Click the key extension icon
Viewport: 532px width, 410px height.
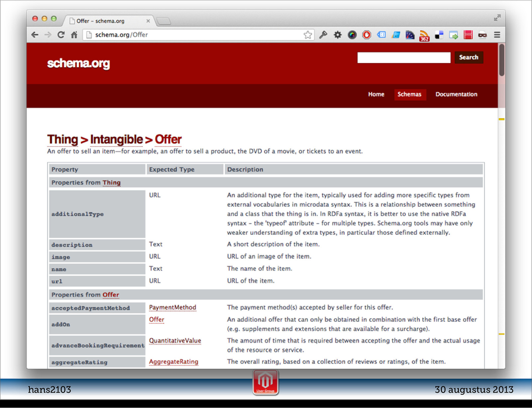point(323,35)
